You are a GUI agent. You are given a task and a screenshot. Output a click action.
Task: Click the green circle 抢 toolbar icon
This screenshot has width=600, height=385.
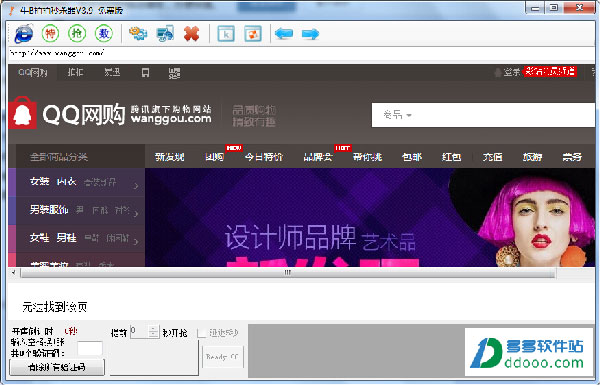[77, 34]
